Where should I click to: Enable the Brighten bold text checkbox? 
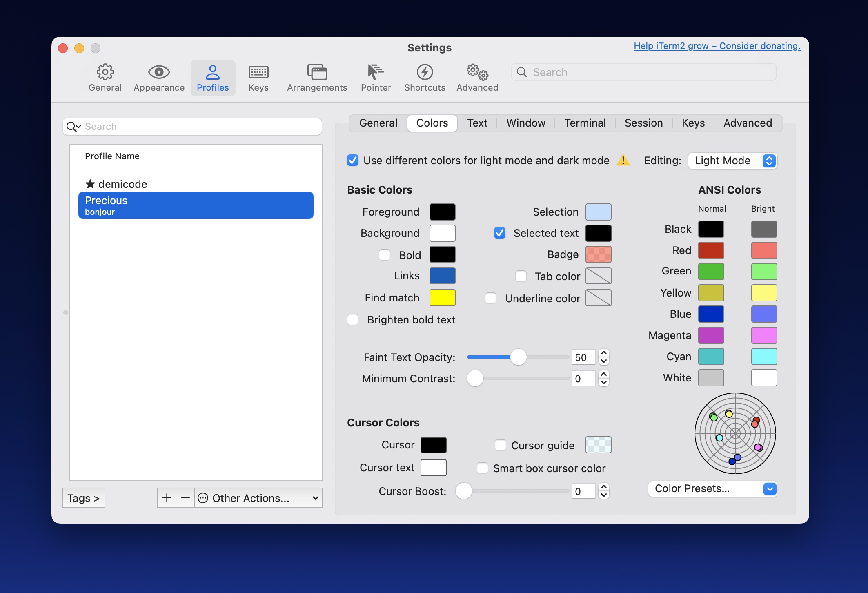(x=353, y=319)
